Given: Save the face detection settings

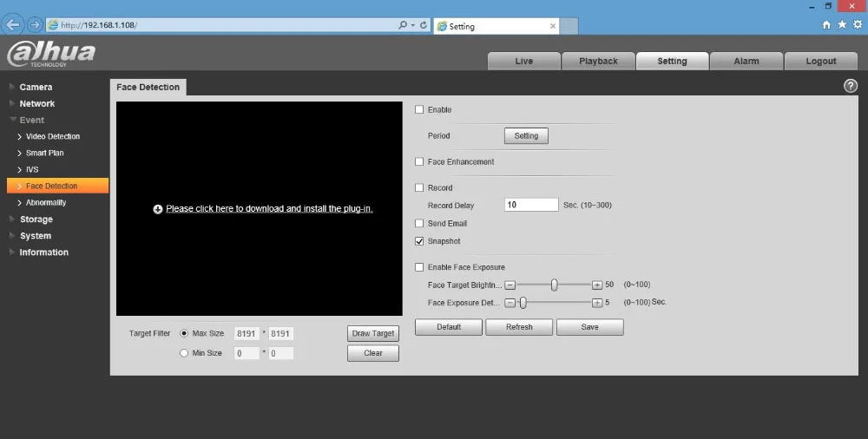Looking at the screenshot, I should click(590, 327).
